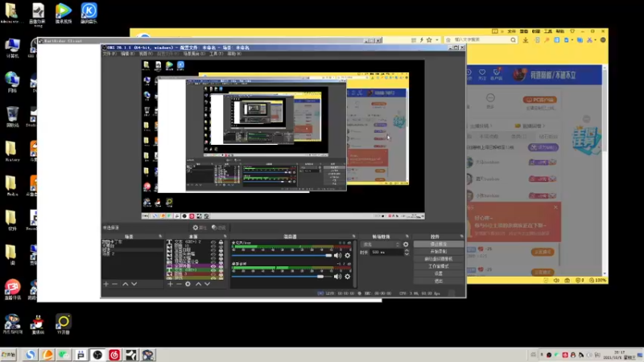Screen dimensions: 644x362
Task: Remove selected scene with minus icon
Action: click(x=114, y=284)
